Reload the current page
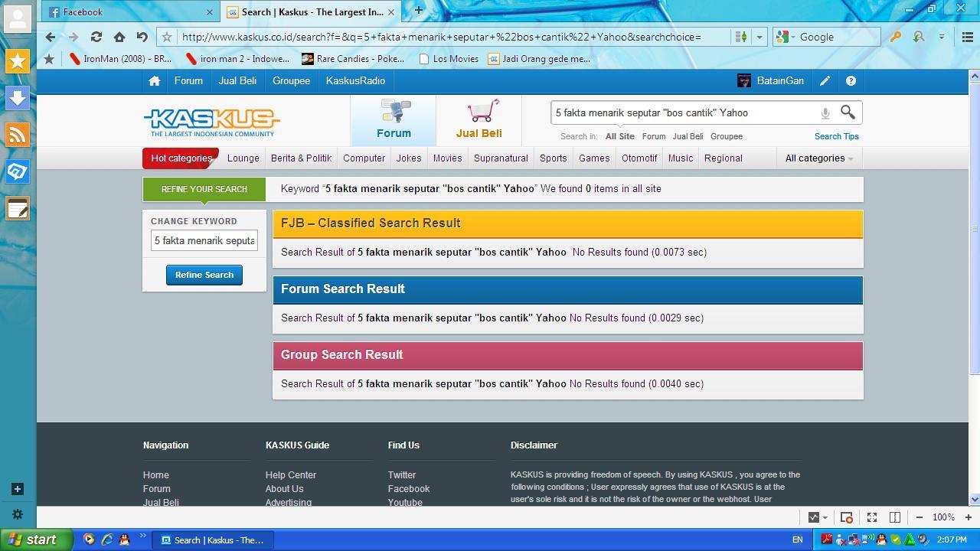The image size is (980, 551). point(96,37)
